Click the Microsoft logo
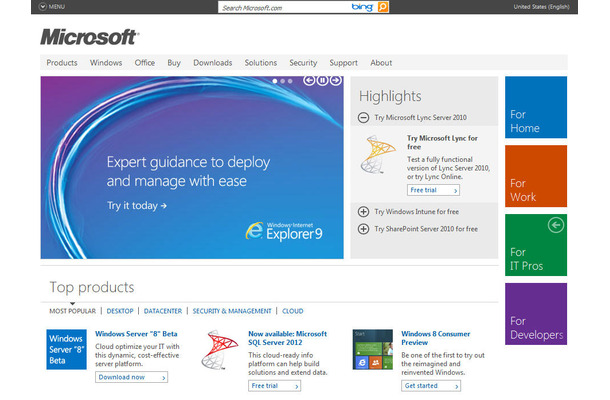This screenshot has height=400, width=610. point(89,37)
